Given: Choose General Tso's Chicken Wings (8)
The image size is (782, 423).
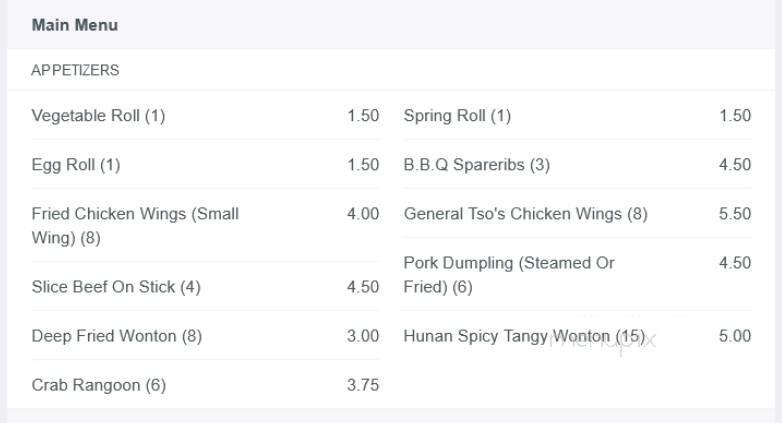Looking at the screenshot, I should coord(525,214).
